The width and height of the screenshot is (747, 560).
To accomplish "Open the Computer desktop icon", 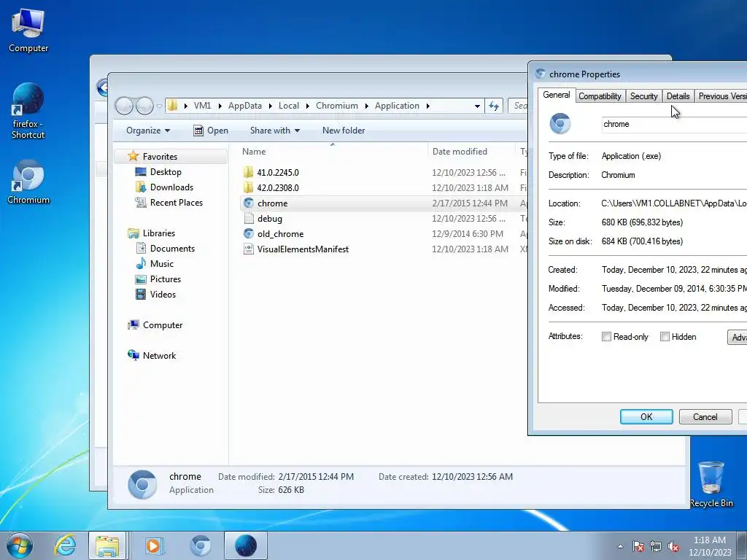I will (x=28, y=31).
